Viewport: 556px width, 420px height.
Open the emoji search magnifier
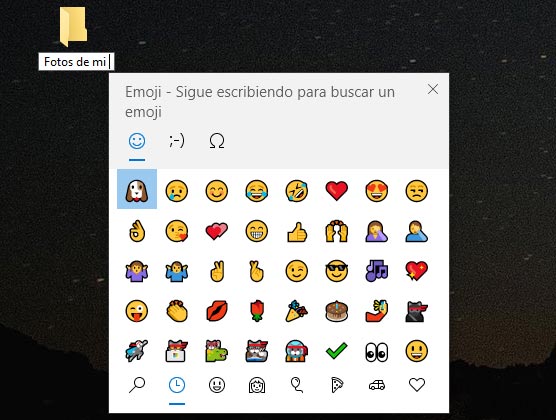tap(137, 385)
